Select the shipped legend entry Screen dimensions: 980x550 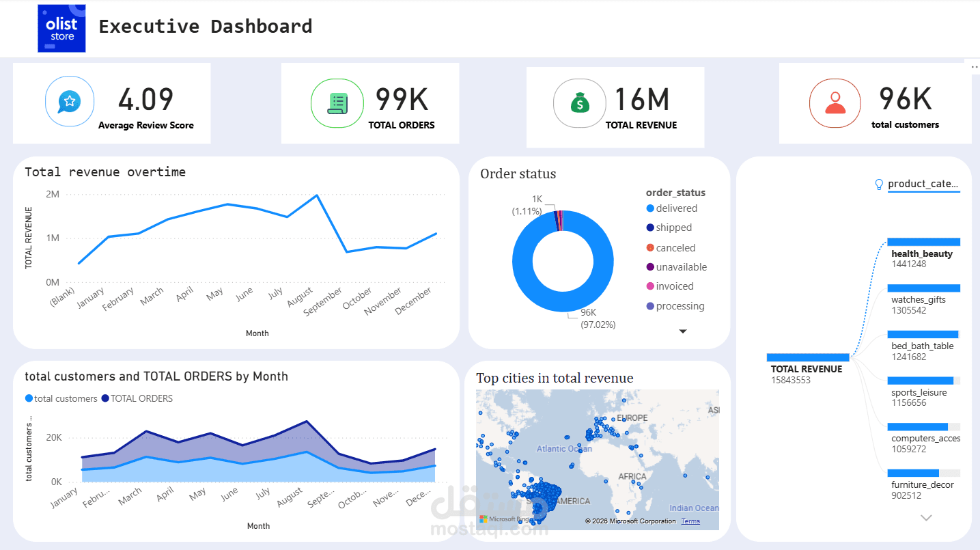click(x=669, y=228)
